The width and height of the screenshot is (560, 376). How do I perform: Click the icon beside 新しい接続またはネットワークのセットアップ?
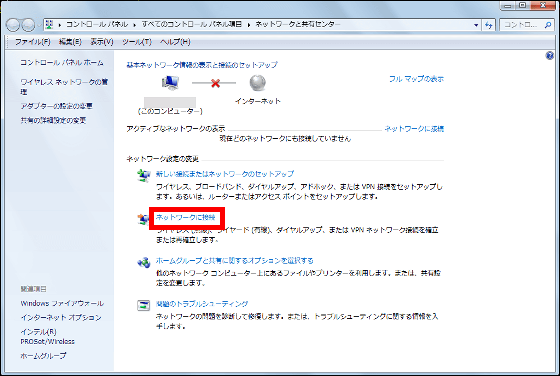tap(144, 175)
